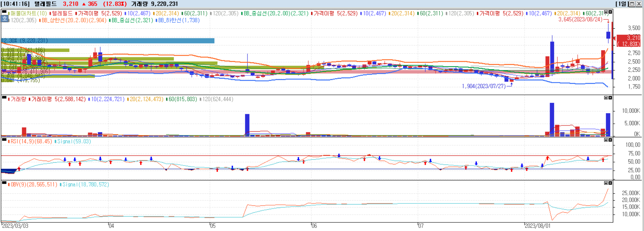Click the 1,904(2023/07/27) low price marker
This screenshot has height=231, width=644.
483,86
